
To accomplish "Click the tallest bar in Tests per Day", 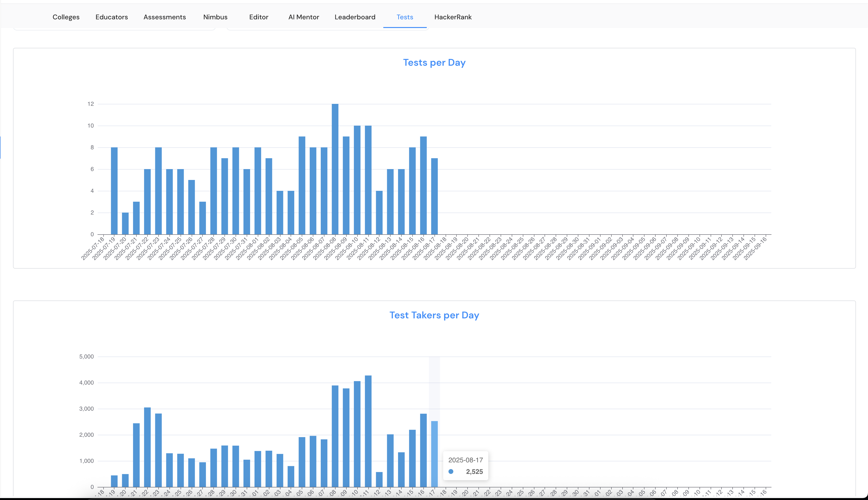I will [x=335, y=169].
